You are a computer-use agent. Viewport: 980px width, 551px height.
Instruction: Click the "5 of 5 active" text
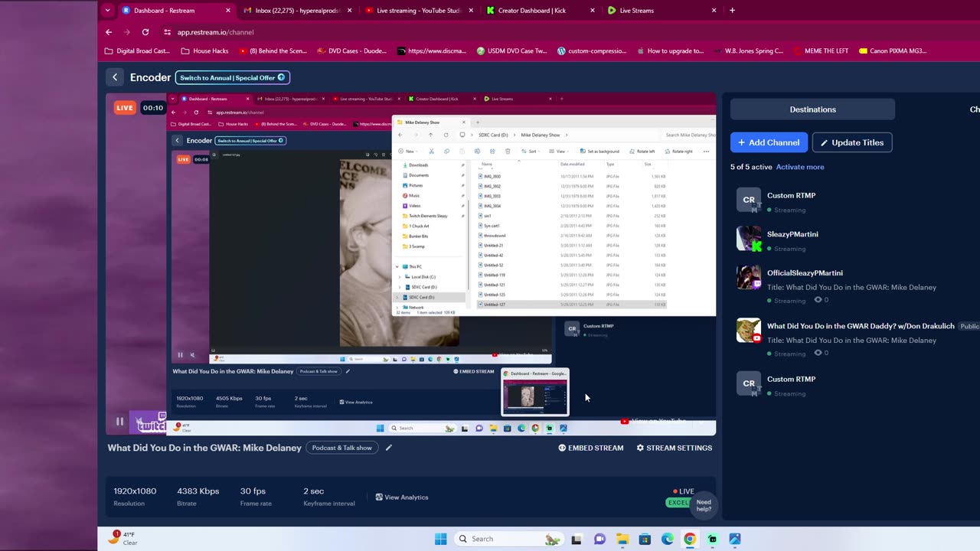[x=751, y=167]
